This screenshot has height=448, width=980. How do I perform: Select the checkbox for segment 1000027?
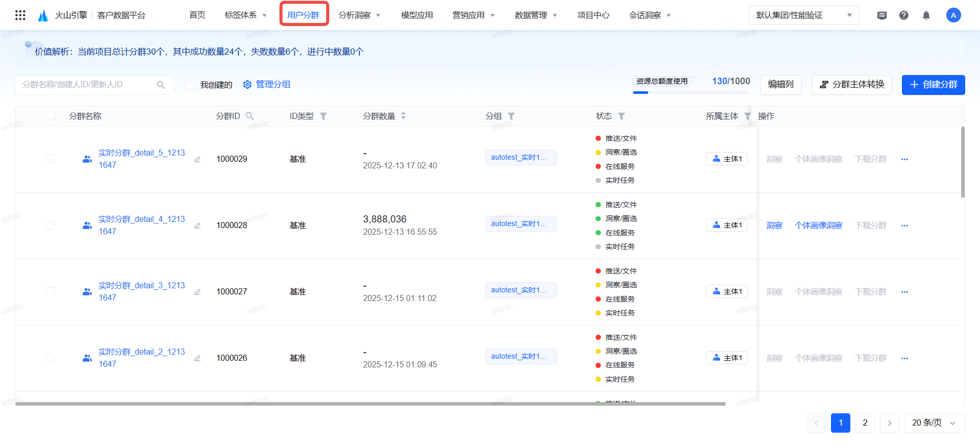[x=50, y=291]
